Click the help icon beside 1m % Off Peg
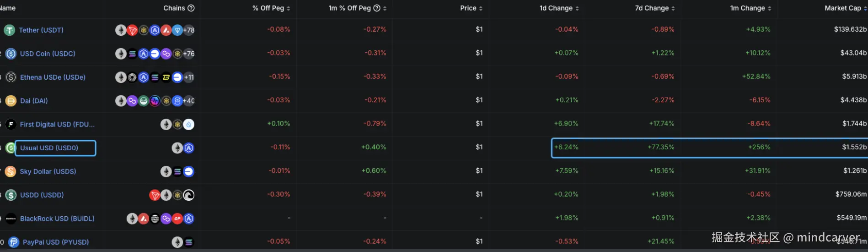868x252 pixels. tap(377, 8)
